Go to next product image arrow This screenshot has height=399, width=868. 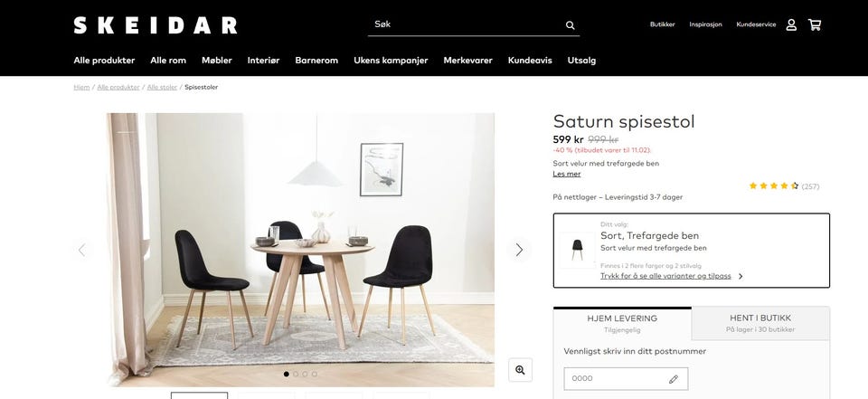coord(519,250)
